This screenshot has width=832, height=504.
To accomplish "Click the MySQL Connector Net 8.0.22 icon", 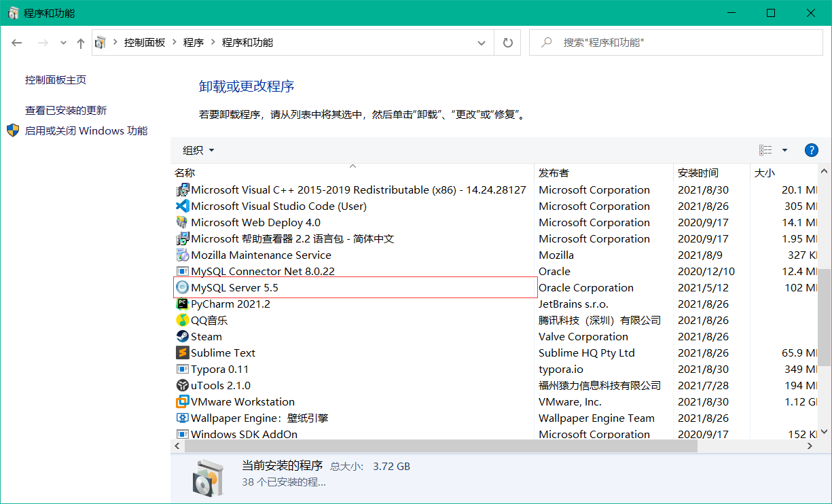I will tap(182, 272).
